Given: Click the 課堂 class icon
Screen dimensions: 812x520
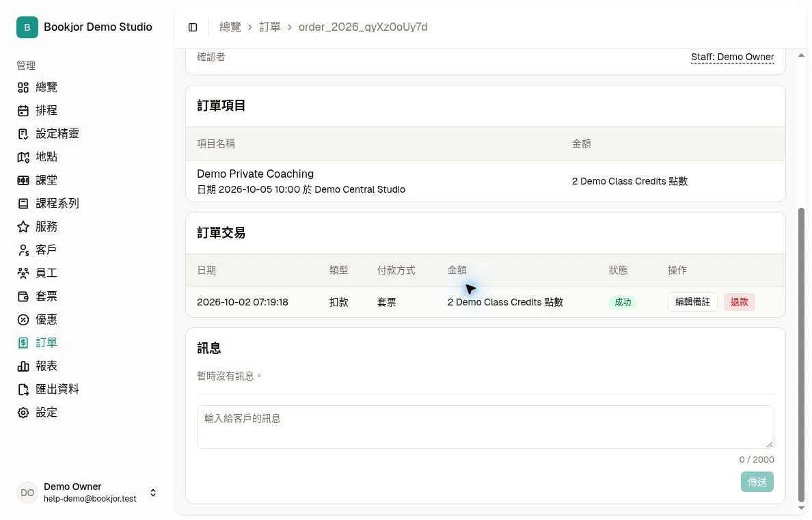Looking at the screenshot, I should (x=23, y=180).
